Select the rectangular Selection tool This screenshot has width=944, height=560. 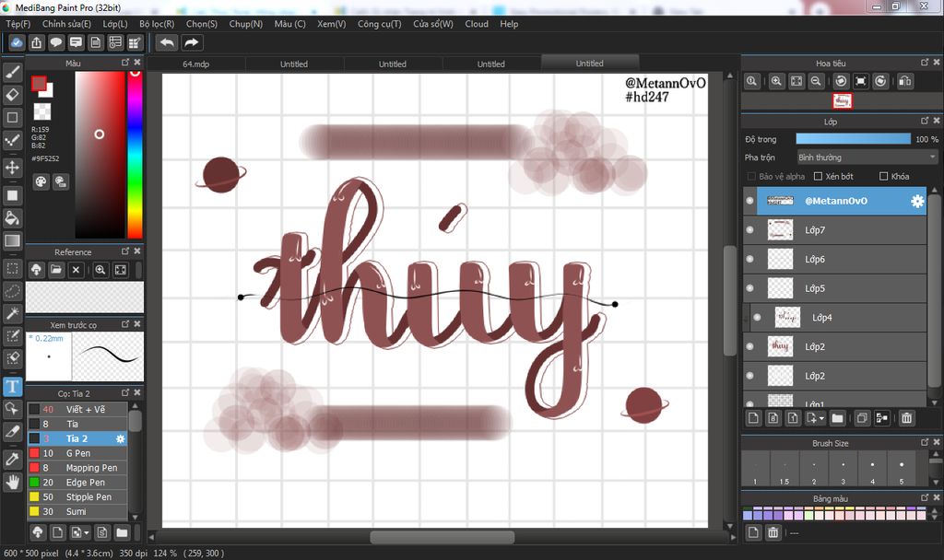click(13, 268)
